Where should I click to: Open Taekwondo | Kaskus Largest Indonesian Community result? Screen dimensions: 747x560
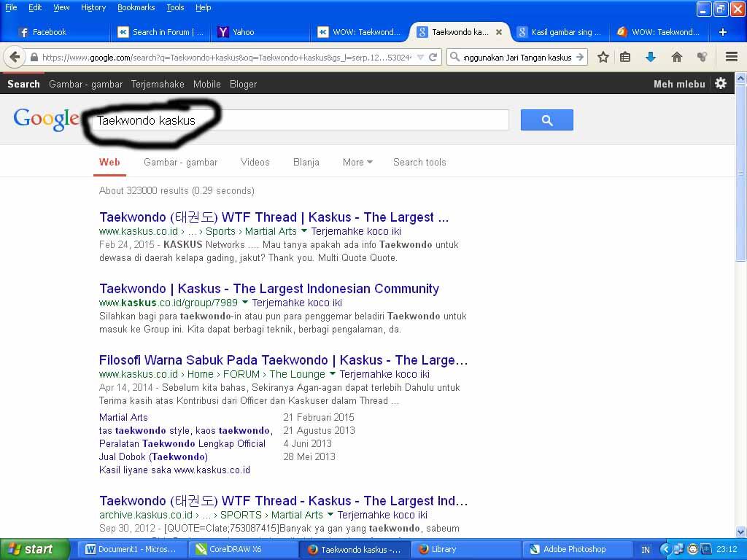click(x=269, y=289)
